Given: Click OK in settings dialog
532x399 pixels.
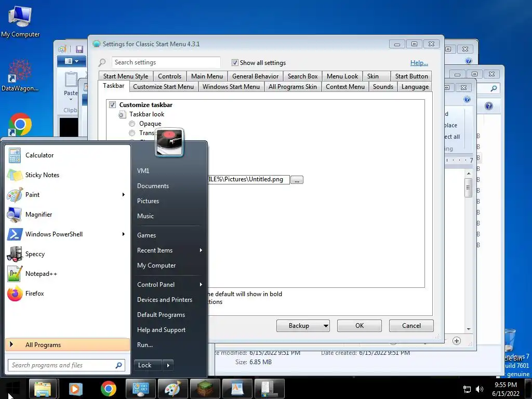Looking at the screenshot, I should coord(360,326).
